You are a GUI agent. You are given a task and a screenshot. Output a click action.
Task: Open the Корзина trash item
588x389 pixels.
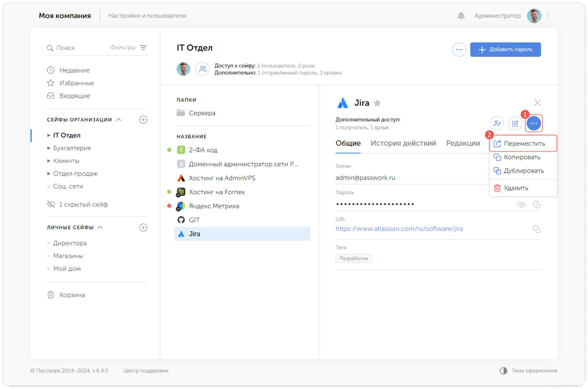coord(72,295)
